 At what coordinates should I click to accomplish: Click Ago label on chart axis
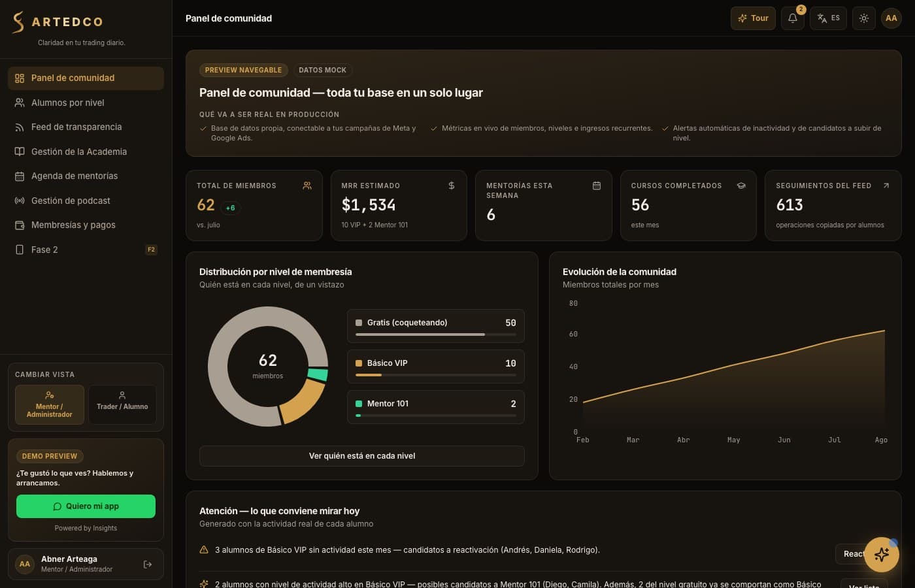[x=881, y=440]
